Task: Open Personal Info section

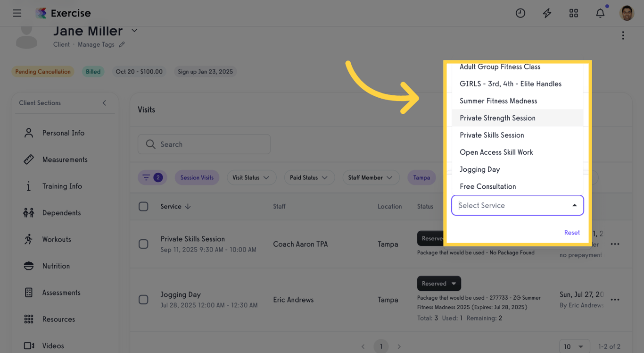Action: click(x=63, y=133)
